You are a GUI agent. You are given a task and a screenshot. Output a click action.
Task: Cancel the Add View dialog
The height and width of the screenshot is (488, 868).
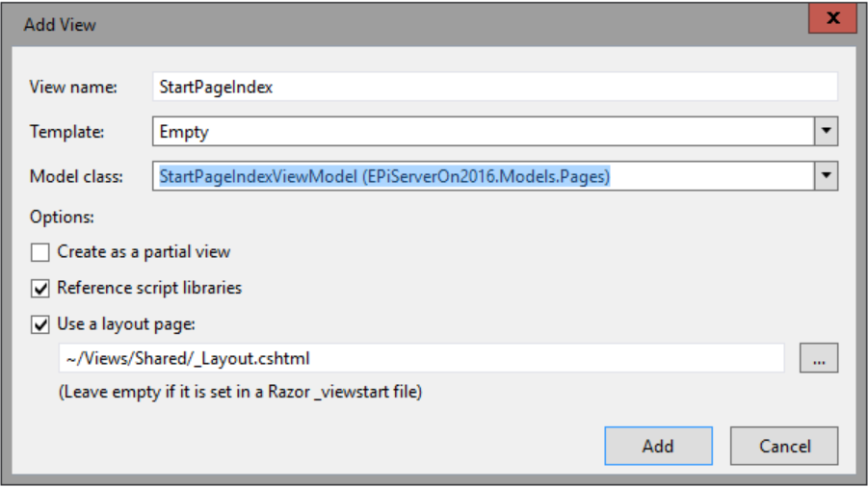pyautogui.click(x=783, y=446)
